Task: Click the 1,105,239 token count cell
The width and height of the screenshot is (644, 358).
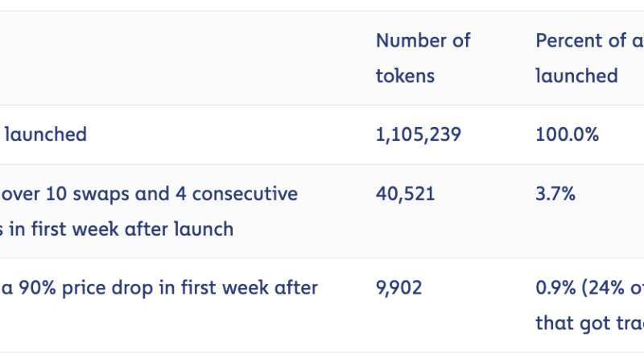Action: tap(418, 134)
